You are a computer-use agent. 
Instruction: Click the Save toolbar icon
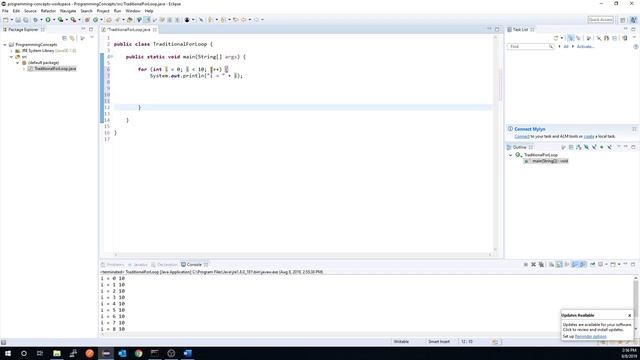[x=18, y=20]
